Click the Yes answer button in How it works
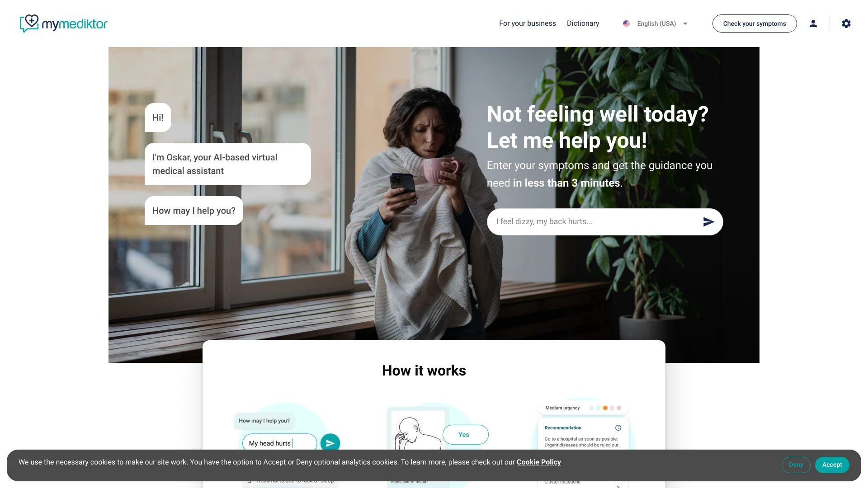Image resolution: width=868 pixels, height=488 pixels. pos(464,434)
